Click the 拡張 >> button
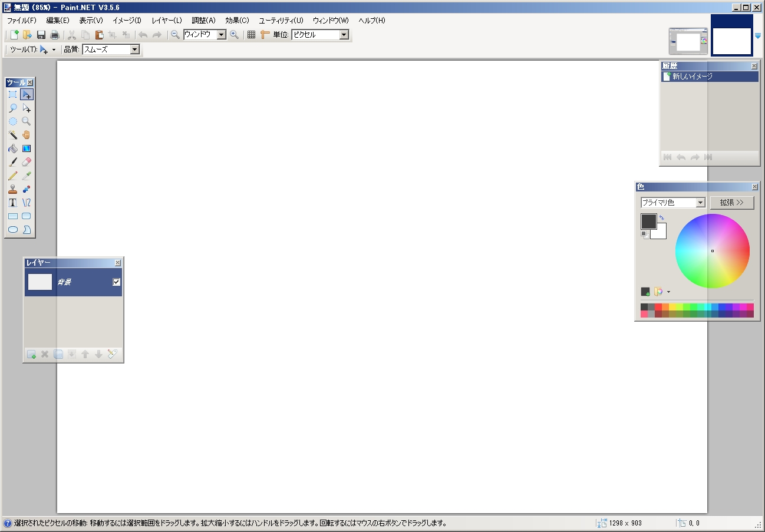 pyautogui.click(x=732, y=203)
